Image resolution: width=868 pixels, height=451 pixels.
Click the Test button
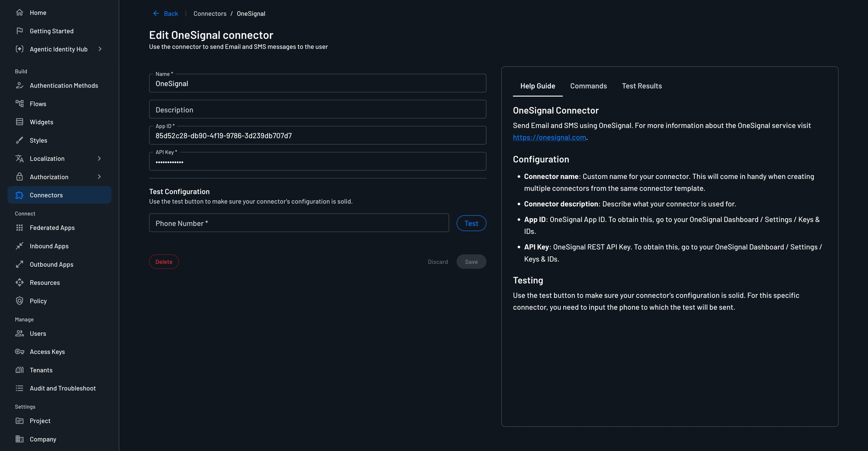471,223
